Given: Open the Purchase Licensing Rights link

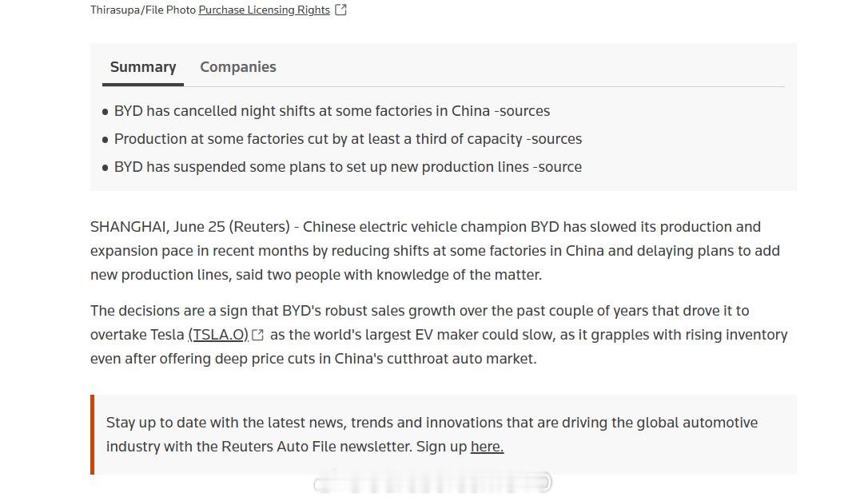Looking at the screenshot, I should point(264,10).
